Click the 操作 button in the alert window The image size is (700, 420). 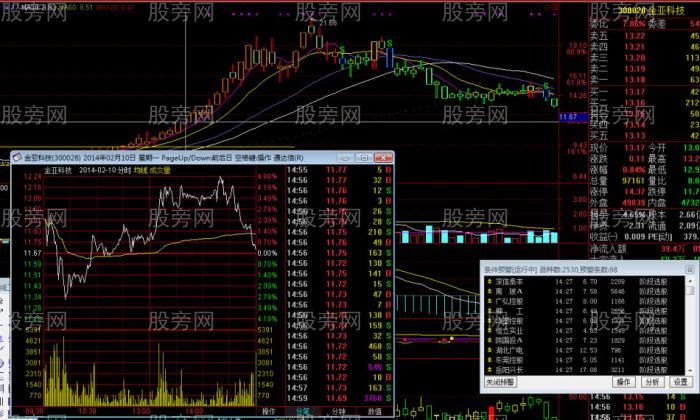pos(623,382)
